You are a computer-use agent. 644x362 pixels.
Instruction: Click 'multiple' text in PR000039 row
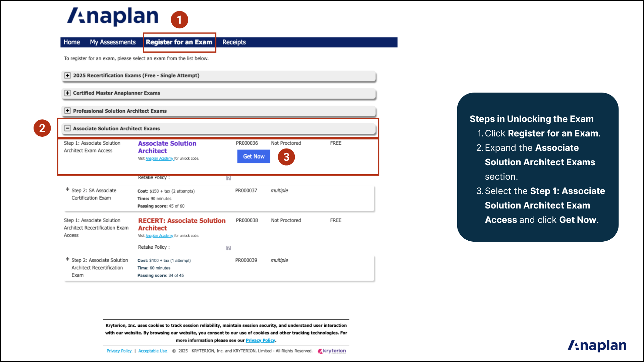[x=279, y=260]
